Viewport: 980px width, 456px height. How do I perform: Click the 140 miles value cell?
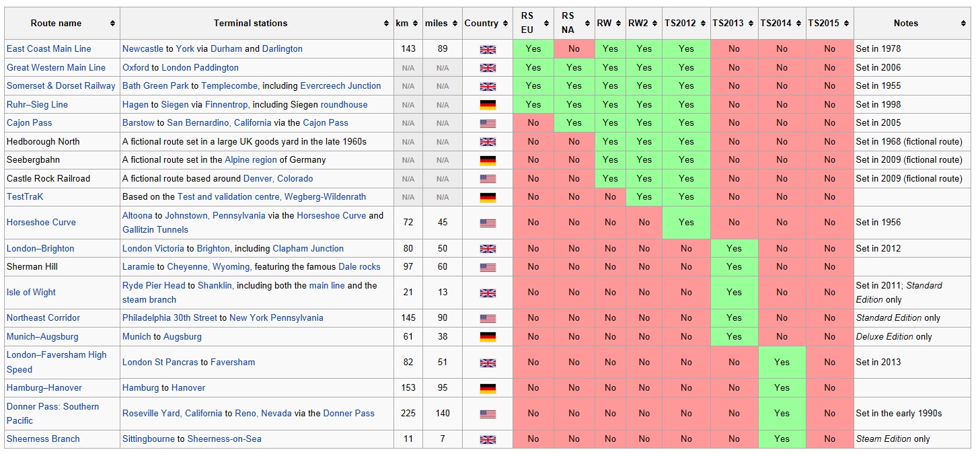(442, 413)
